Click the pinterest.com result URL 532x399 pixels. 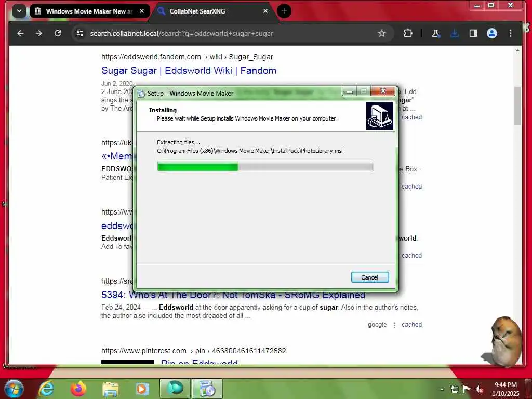tap(193, 351)
